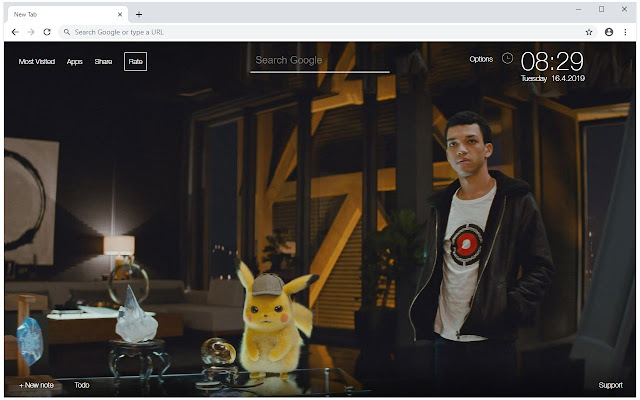Click the 08:29 clock display
Screen dimensions: 640x400
(x=552, y=61)
